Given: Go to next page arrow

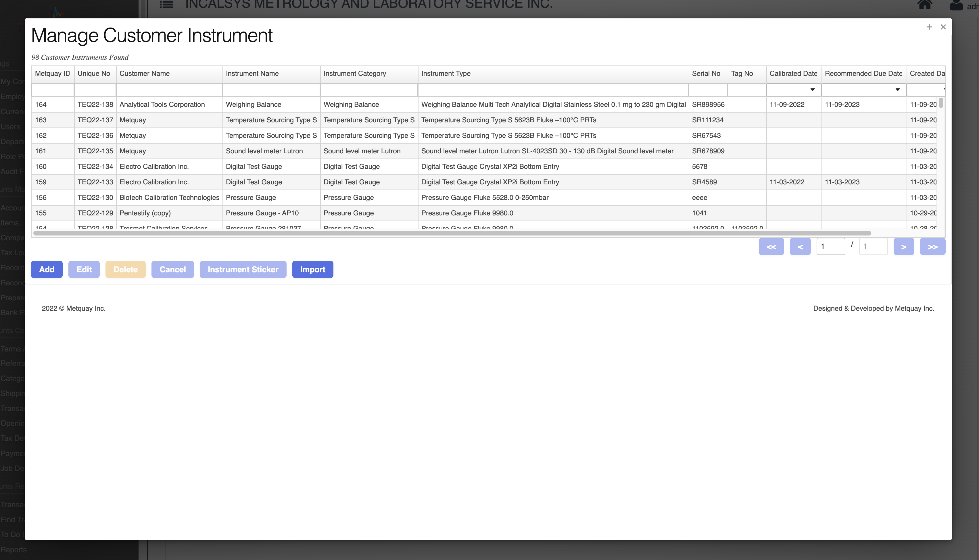Looking at the screenshot, I should [x=904, y=246].
